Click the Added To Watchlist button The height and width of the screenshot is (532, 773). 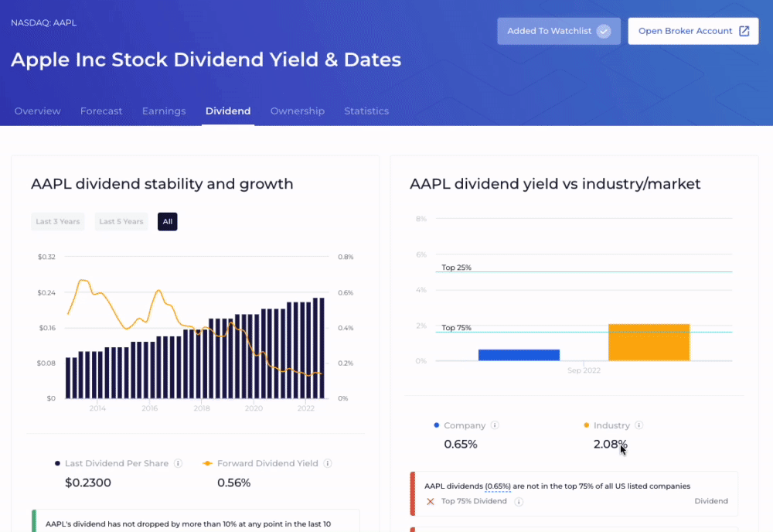point(559,31)
